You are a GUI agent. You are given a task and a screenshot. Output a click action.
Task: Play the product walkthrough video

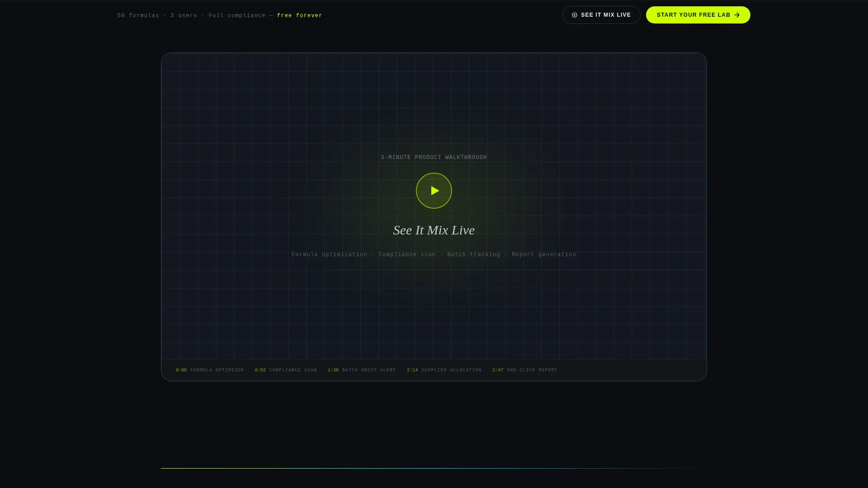click(434, 191)
